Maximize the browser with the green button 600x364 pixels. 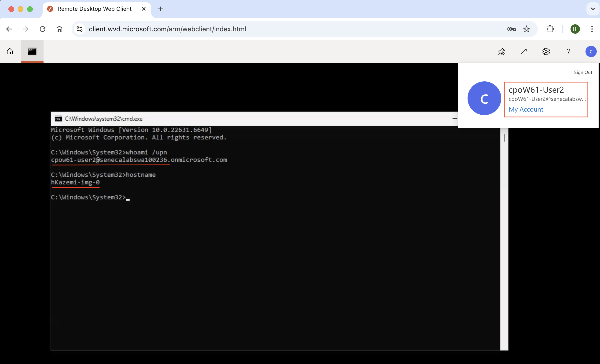pos(30,9)
